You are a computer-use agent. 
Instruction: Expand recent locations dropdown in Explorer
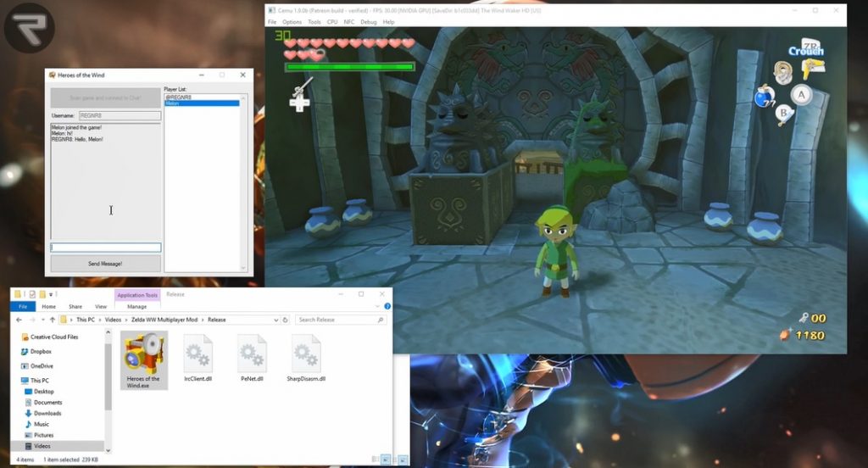pyautogui.click(x=42, y=320)
